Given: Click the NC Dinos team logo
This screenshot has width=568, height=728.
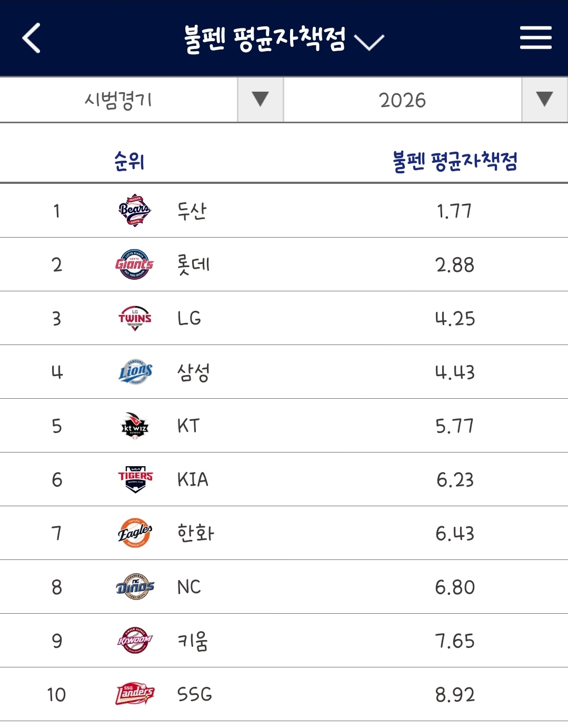Looking at the screenshot, I should tap(135, 587).
